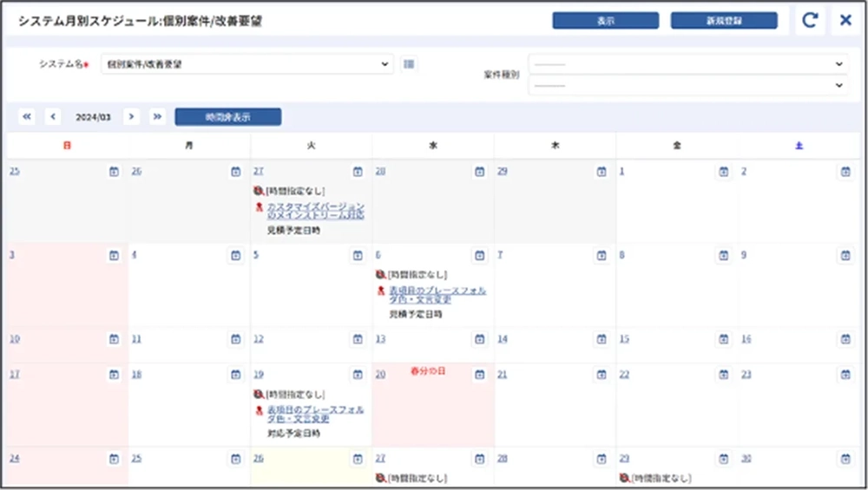Click 見積予定日時 text on February 27
The height and width of the screenshot is (490, 868).
coord(293,230)
